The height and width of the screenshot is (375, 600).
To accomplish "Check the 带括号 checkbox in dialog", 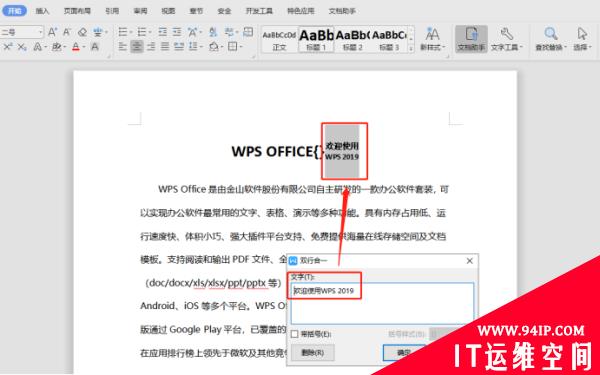I will 294,334.
